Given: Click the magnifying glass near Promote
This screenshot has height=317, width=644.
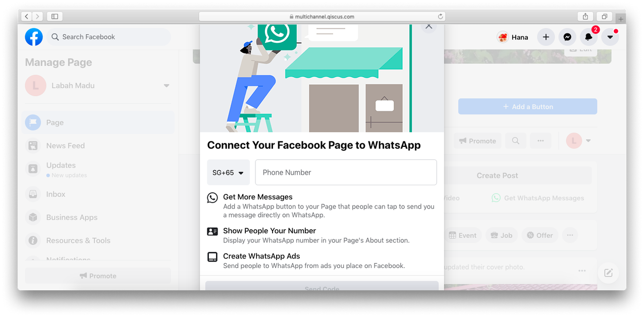Looking at the screenshot, I should point(515,140).
